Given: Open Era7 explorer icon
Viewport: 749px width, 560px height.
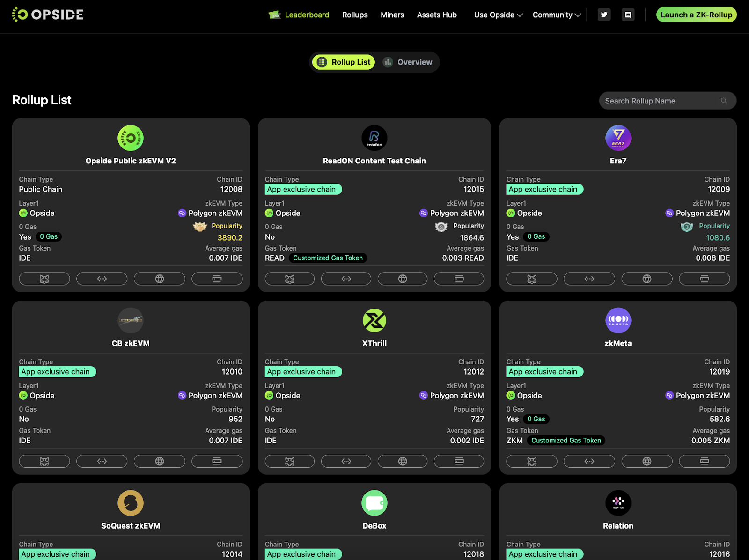Looking at the screenshot, I should 705,279.
